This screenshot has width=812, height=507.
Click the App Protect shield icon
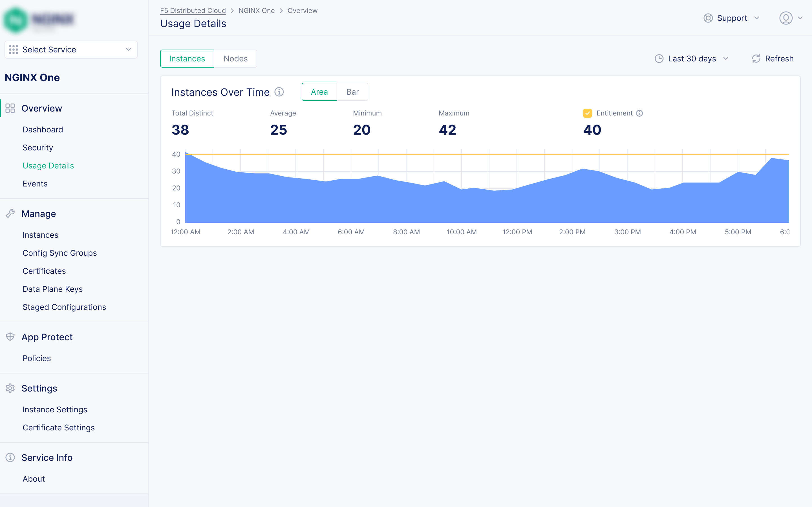(x=10, y=337)
